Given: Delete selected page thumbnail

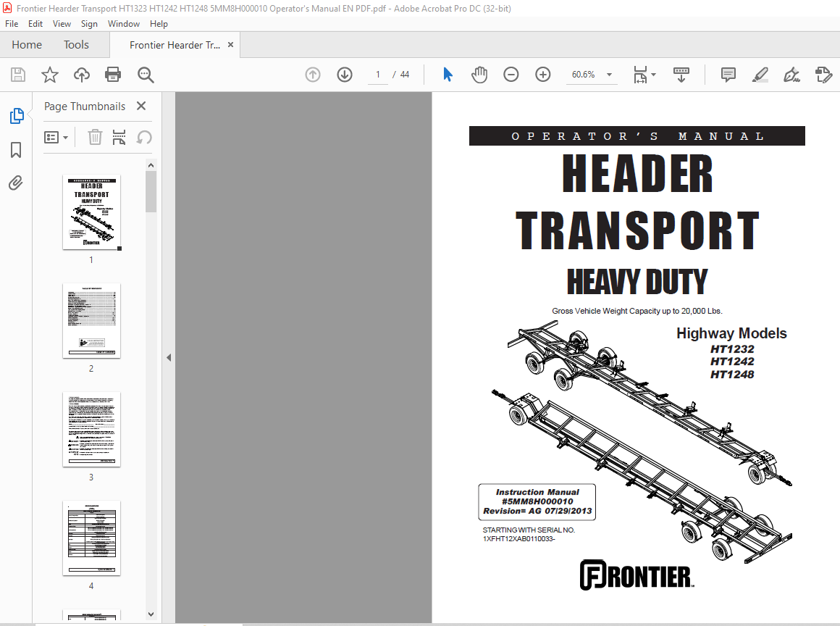Looking at the screenshot, I should [x=95, y=137].
